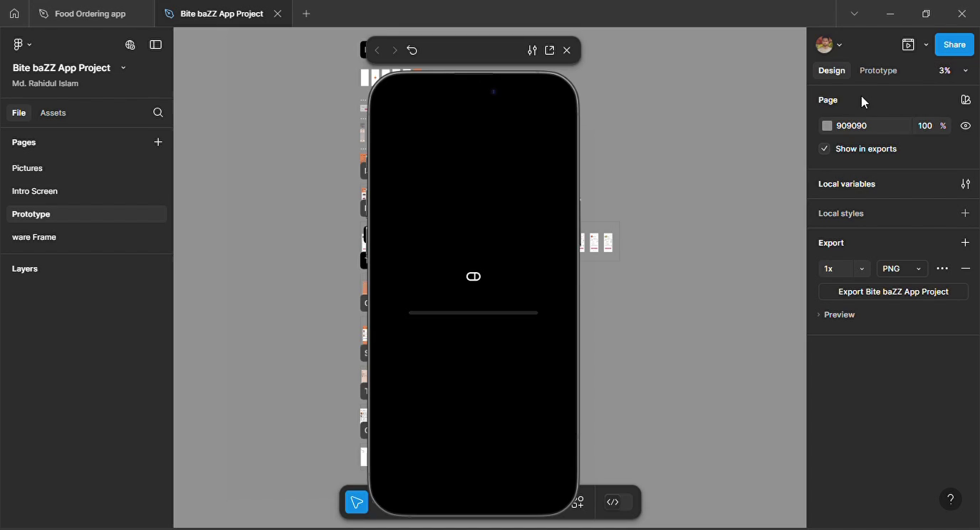
Task: Click the blue Share button
Action: tap(954, 44)
